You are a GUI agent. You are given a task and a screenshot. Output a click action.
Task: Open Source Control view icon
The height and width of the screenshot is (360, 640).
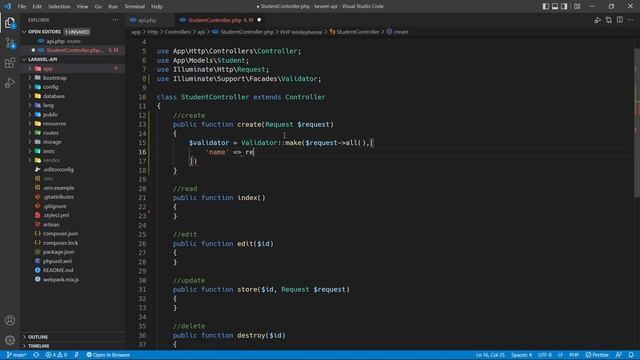click(10, 43)
